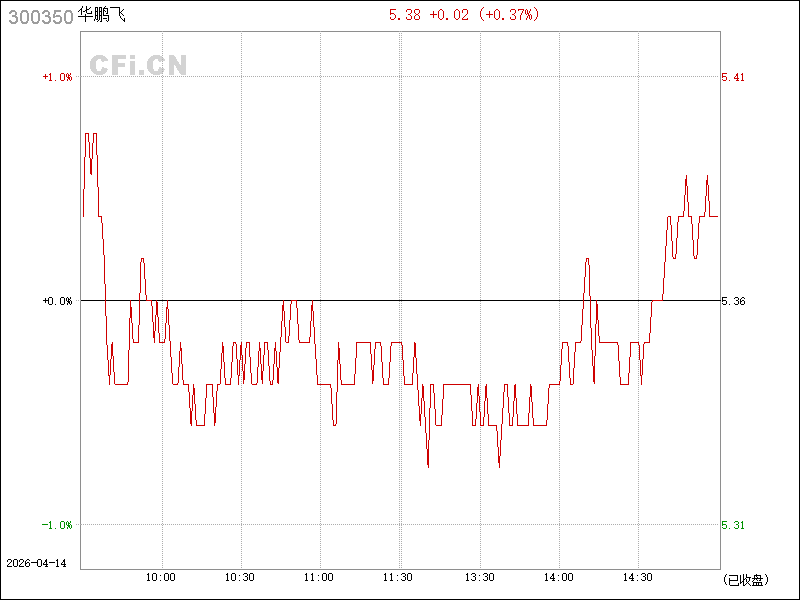The image size is (800, 600).
Task: Click the 5.31 lower price label
Action: (x=732, y=525)
